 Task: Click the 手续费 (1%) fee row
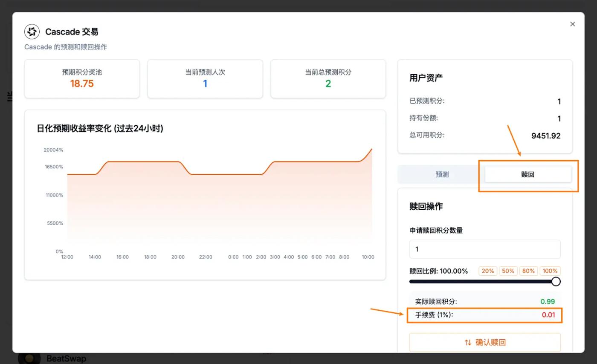(x=484, y=315)
